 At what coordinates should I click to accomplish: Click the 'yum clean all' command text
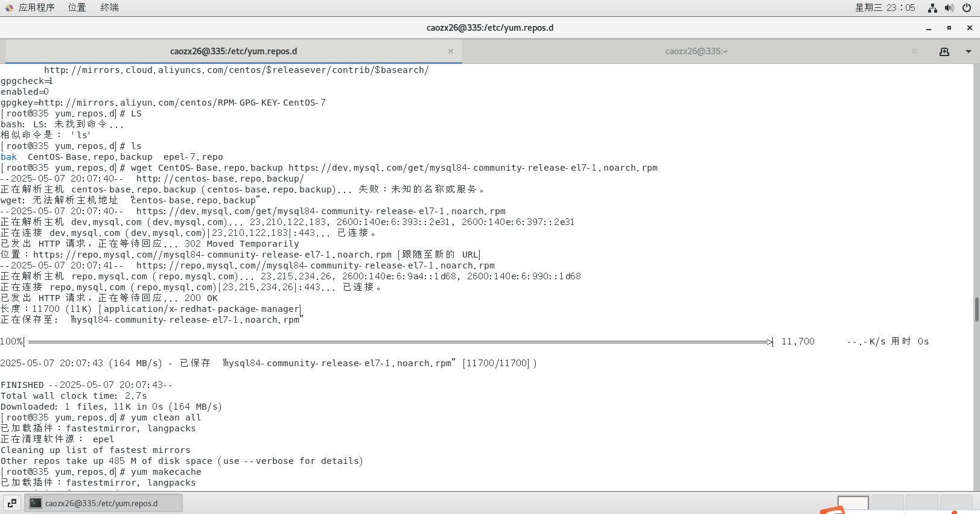coord(166,417)
